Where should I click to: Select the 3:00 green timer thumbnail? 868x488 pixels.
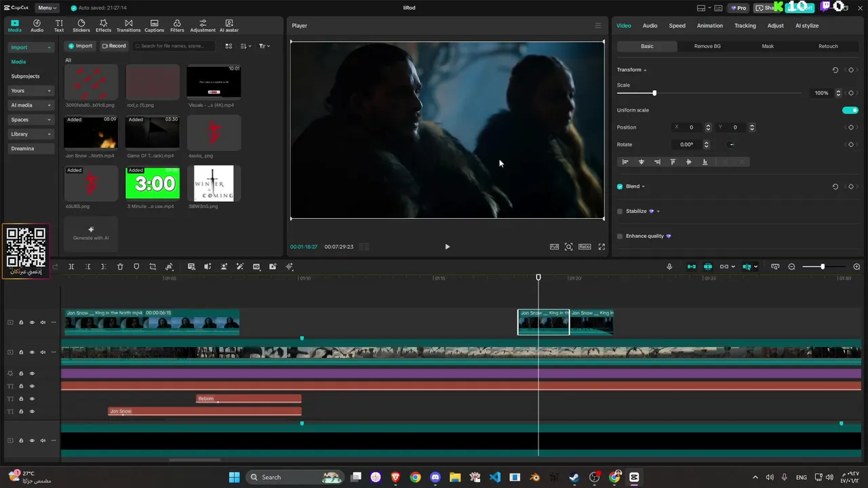[153, 184]
